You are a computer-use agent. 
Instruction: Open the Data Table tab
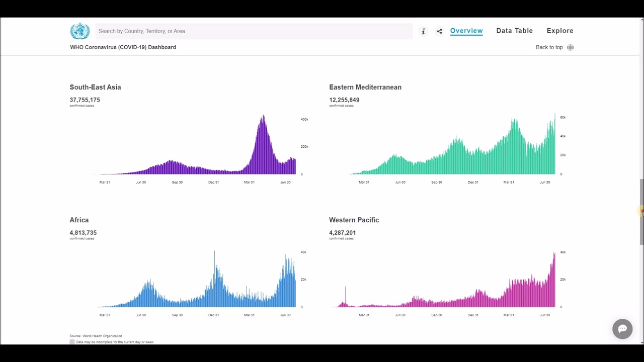coord(514,31)
